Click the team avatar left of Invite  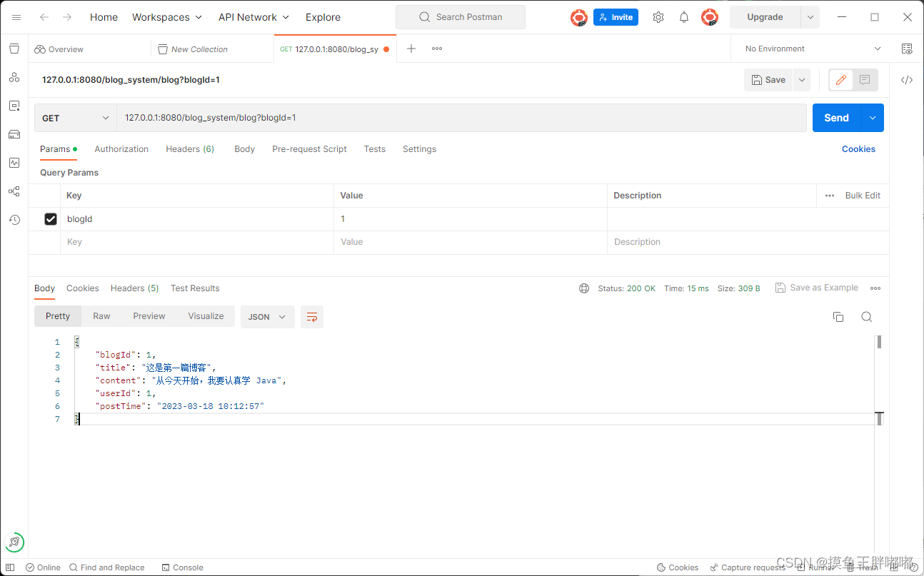tap(579, 17)
